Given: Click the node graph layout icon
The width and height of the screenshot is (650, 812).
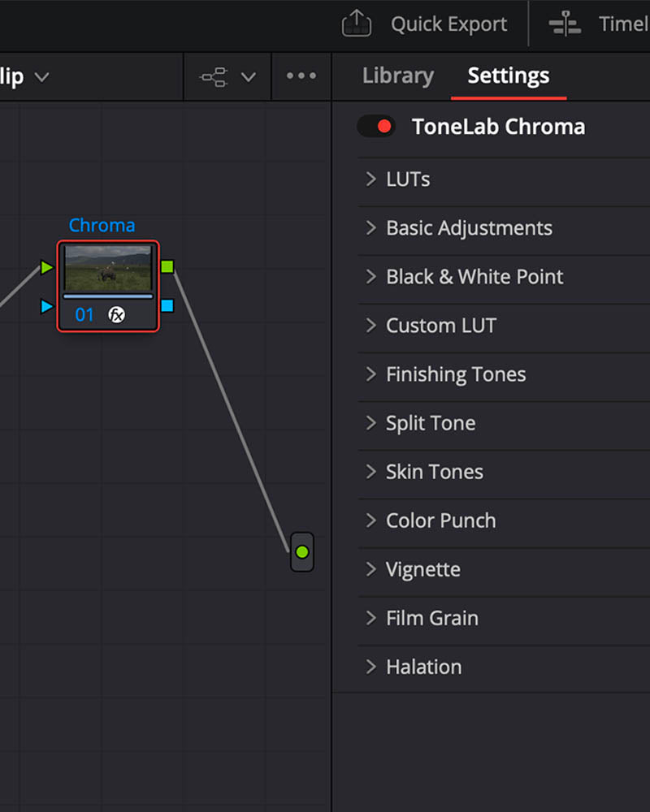Looking at the screenshot, I should tap(214, 77).
